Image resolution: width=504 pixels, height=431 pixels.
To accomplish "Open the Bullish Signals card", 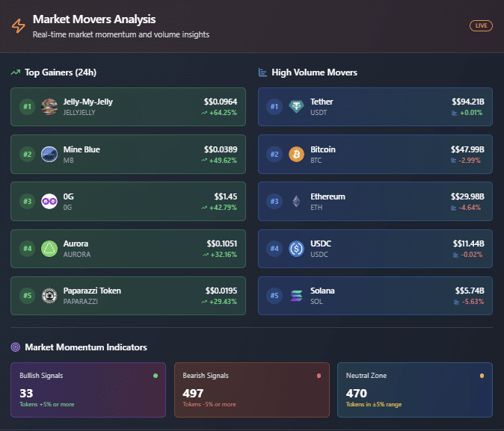I will pyautogui.click(x=88, y=390).
